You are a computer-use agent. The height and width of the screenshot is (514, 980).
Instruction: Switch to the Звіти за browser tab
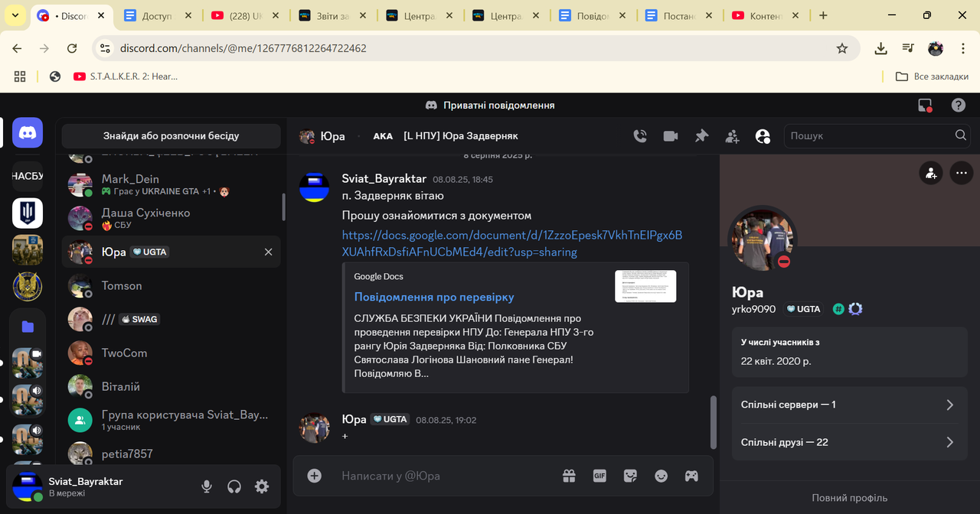point(334,15)
